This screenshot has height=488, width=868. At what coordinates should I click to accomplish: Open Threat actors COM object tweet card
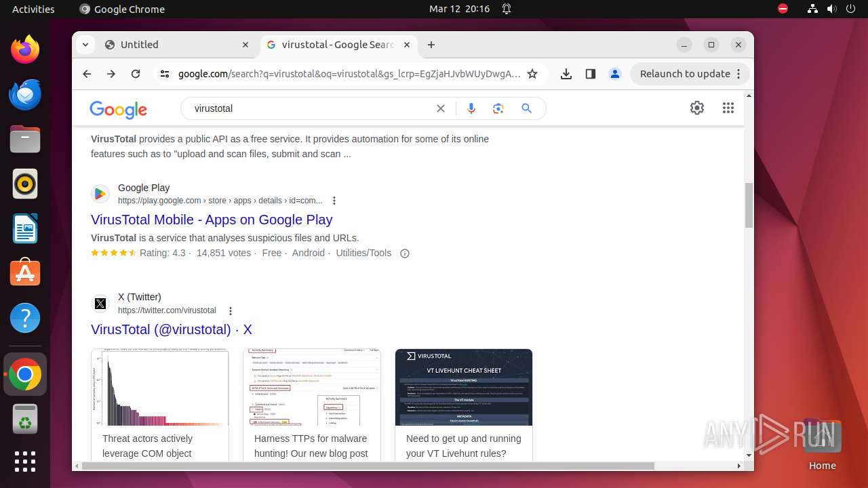tap(160, 405)
